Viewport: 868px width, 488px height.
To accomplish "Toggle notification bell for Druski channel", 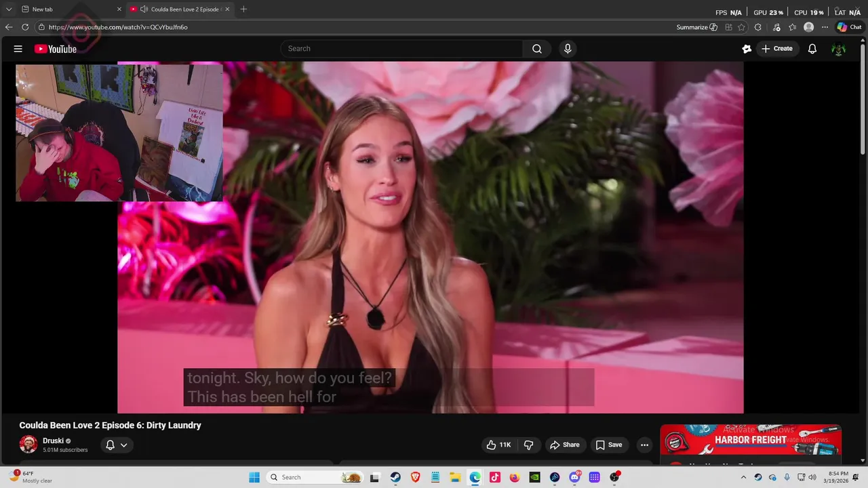I will 110,445.
